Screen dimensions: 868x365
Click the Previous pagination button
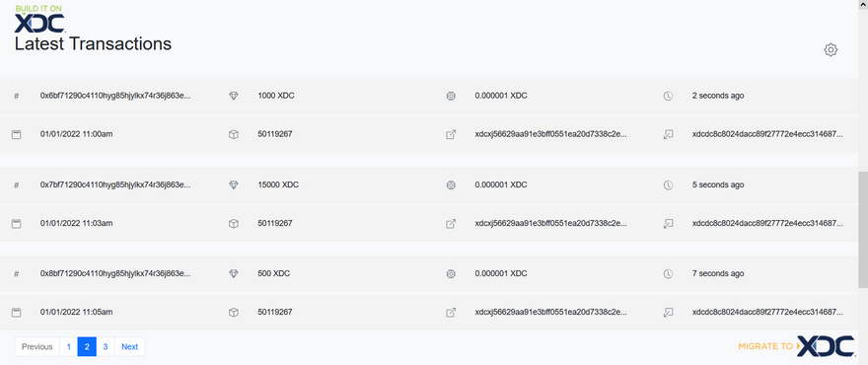(37, 346)
